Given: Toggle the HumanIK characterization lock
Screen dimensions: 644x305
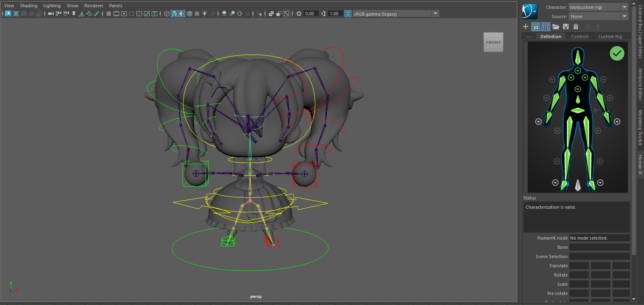Looking at the screenshot, I should coord(536,26).
